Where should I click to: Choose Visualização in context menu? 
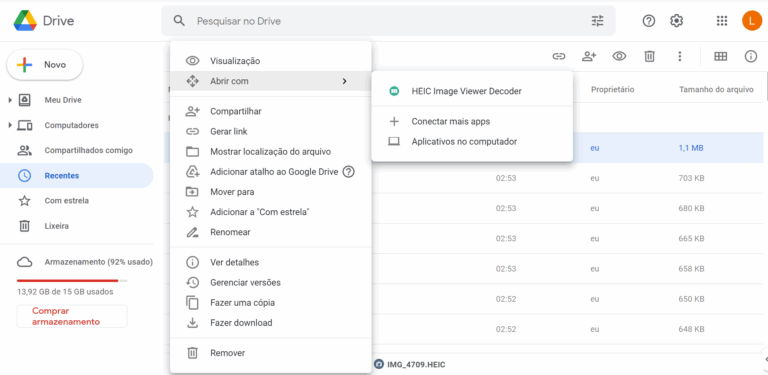pyautogui.click(x=270, y=61)
